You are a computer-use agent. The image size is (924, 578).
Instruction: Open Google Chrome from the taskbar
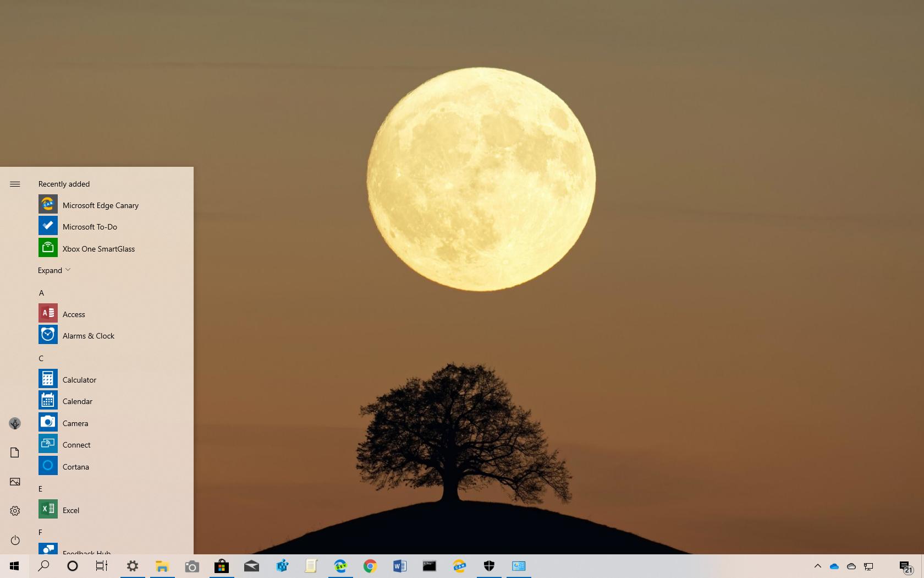coord(370,566)
